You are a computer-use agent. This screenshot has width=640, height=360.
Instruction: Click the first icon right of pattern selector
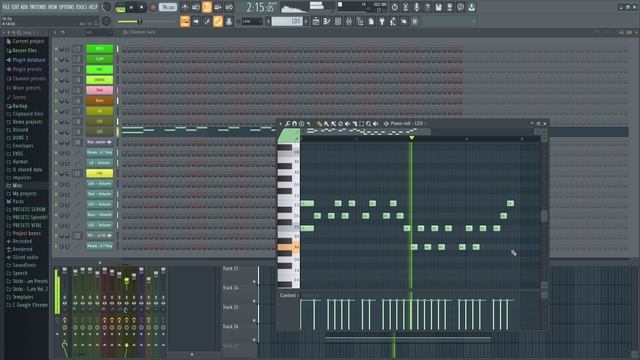pos(316,21)
